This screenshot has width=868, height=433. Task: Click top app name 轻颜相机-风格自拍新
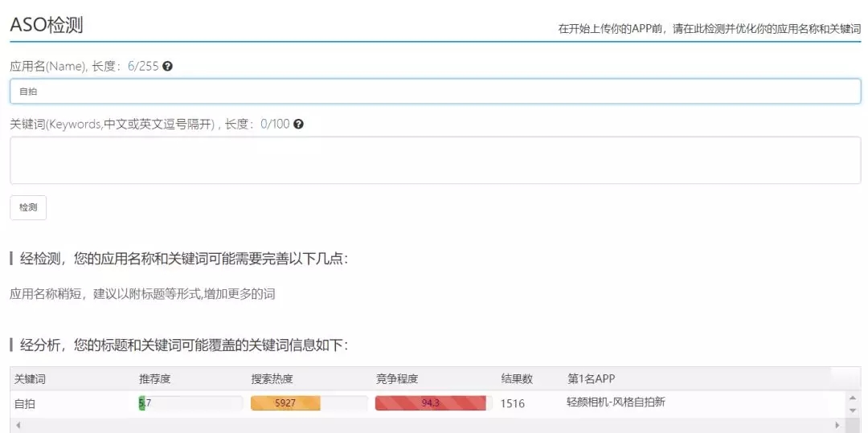pyautogui.click(x=616, y=402)
